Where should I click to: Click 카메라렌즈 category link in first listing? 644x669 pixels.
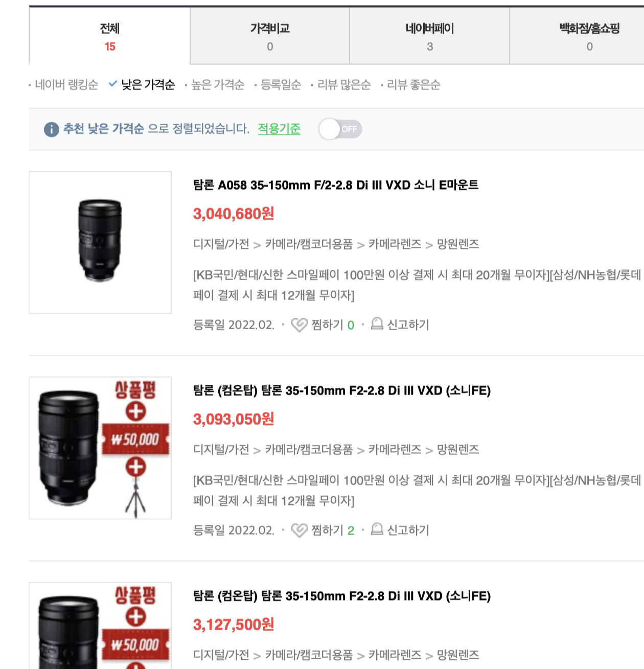(x=395, y=244)
